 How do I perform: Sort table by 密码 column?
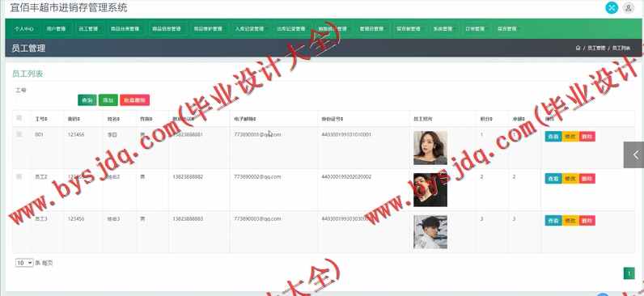(74, 119)
